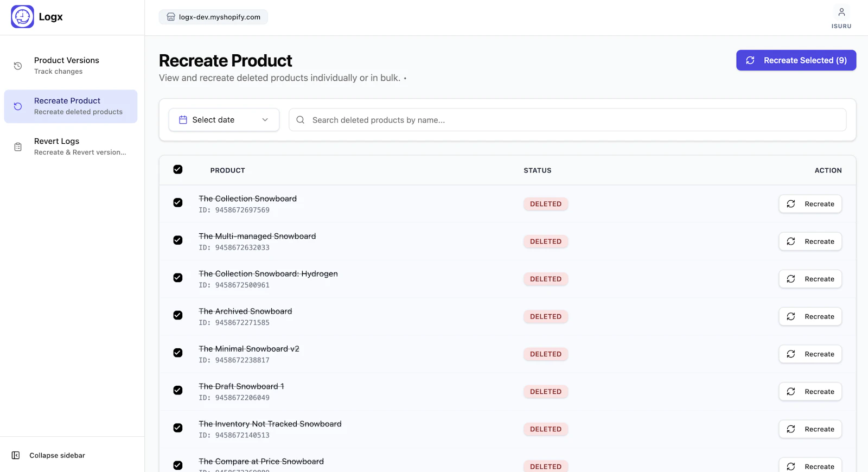
Task: Click ID: 9458672140513 text
Action: (x=234, y=435)
